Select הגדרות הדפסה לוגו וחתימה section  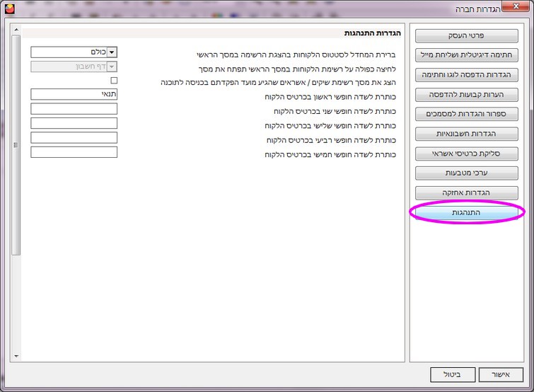(466, 74)
